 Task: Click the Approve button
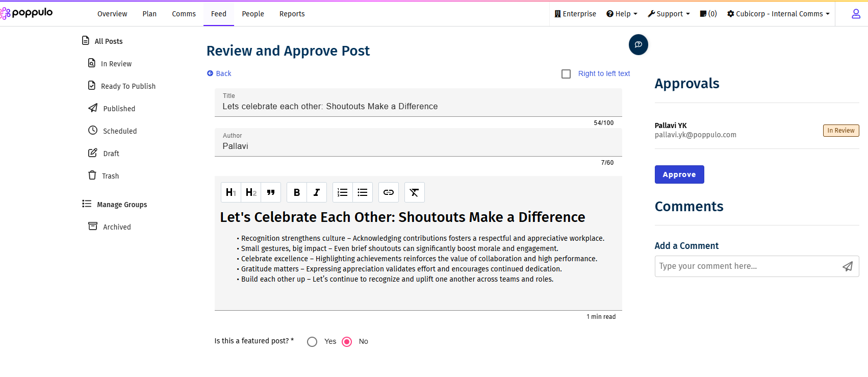coord(679,174)
